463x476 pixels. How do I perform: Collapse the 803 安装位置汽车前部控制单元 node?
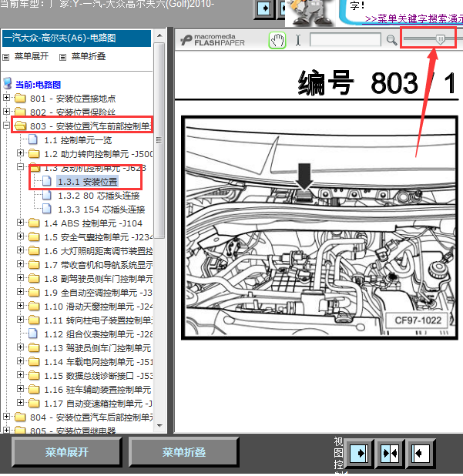6,126
